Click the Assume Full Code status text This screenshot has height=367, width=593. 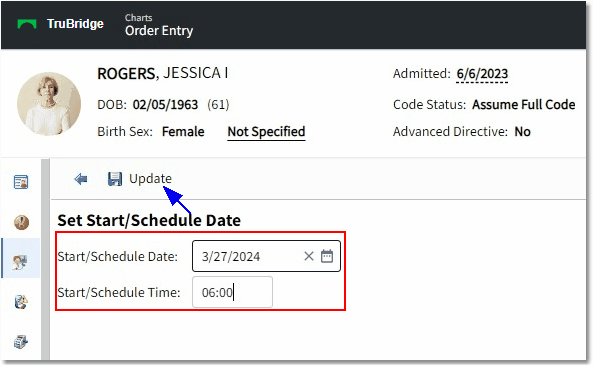(524, 104)
